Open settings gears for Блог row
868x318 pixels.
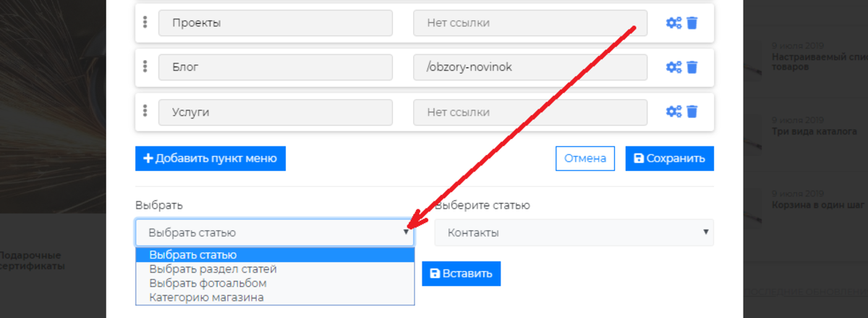[x=673, y=67]
